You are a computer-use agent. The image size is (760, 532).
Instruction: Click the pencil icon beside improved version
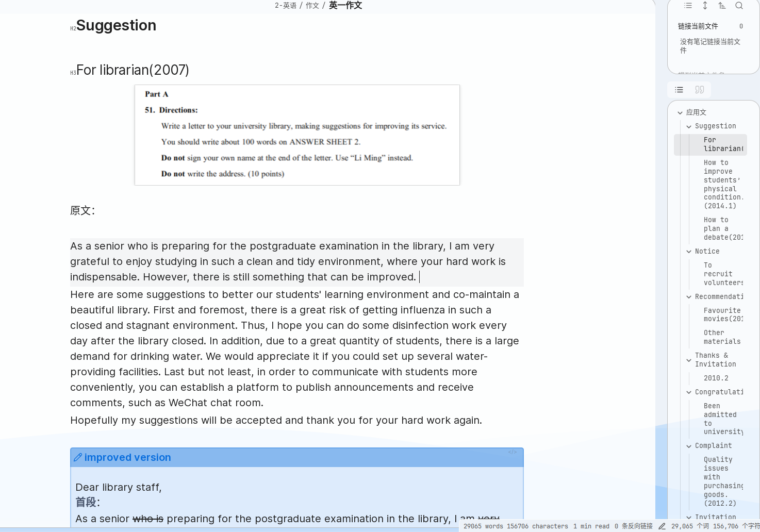click(x=78, y=457)
